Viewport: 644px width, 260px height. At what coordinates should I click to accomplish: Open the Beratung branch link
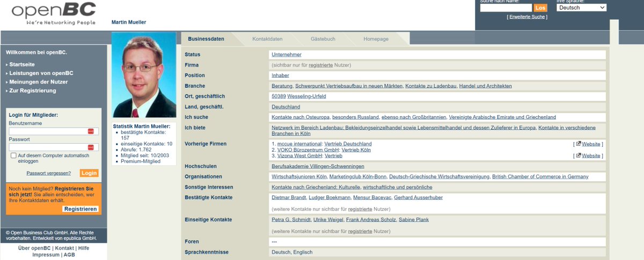[x=282, y=86]
